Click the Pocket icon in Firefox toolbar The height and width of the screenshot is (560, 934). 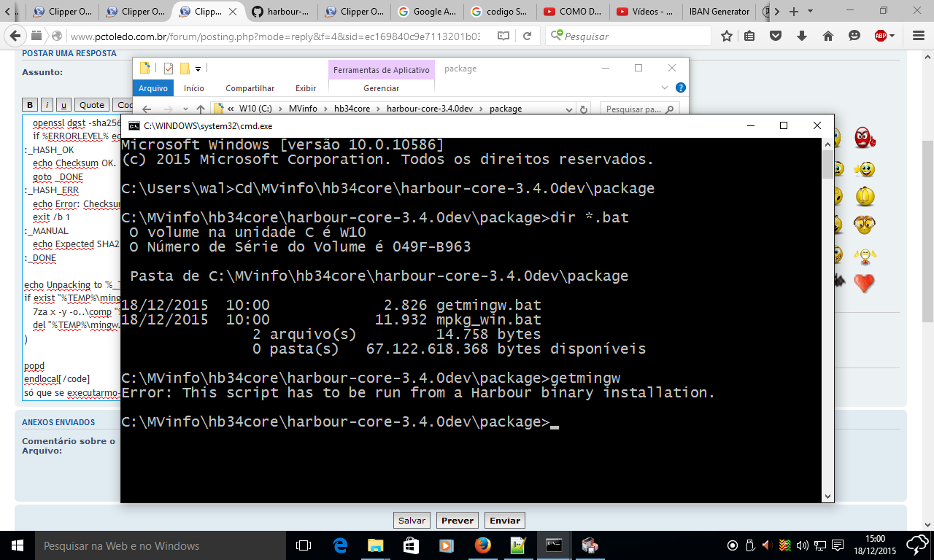click(776, 36)
